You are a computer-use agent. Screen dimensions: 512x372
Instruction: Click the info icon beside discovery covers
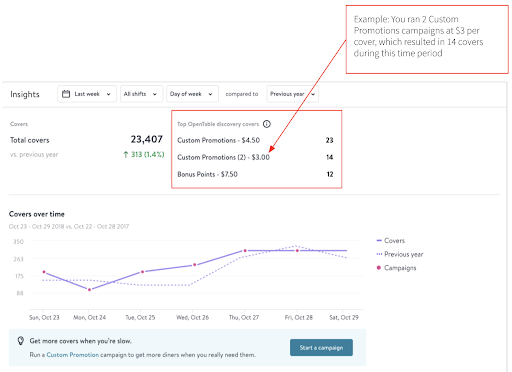[x=267, y=124]
